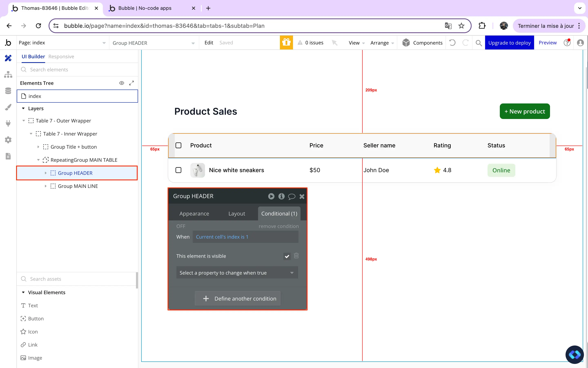Expand the Elements Tree with arrows icon

(131, 83)
